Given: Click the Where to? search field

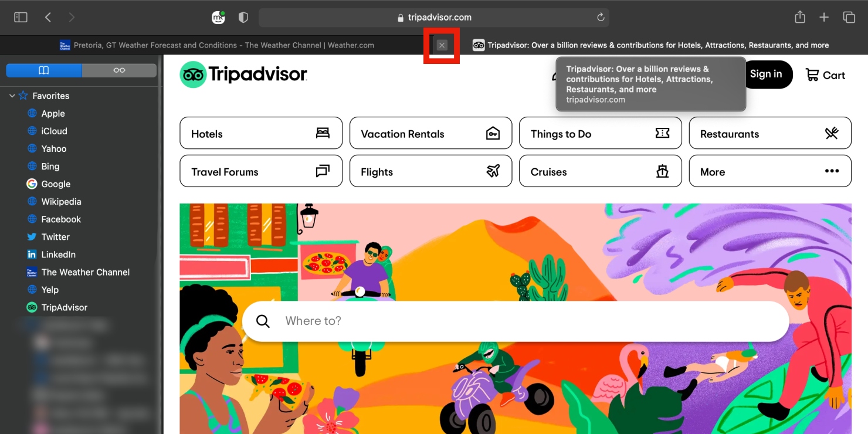Looking at the screenshot, I should point(516,321).
